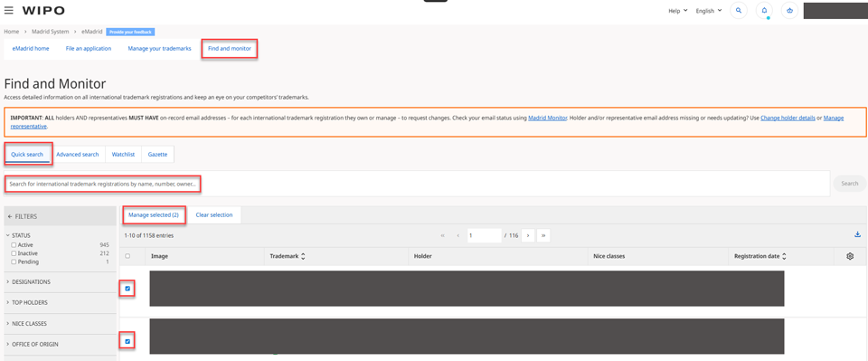This screenshot has width=868, height=361.
Task: Tick the Inactive status filter
Action: [14, 253]
